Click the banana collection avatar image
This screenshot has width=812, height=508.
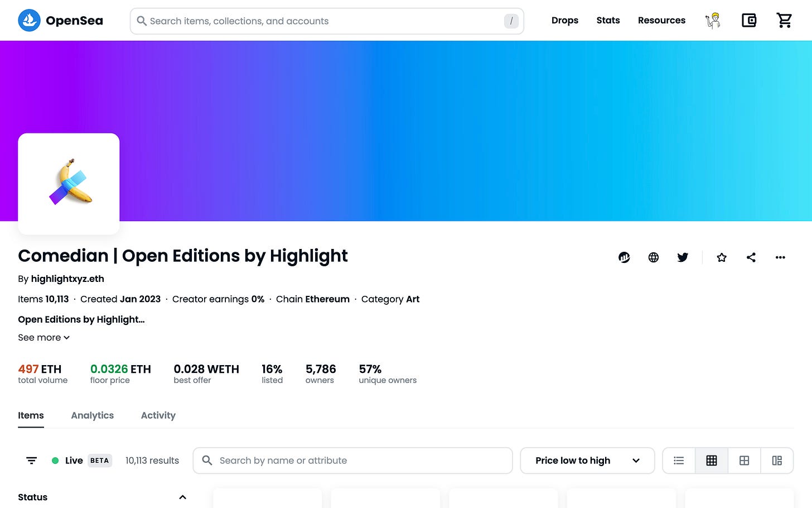[69, 183]
